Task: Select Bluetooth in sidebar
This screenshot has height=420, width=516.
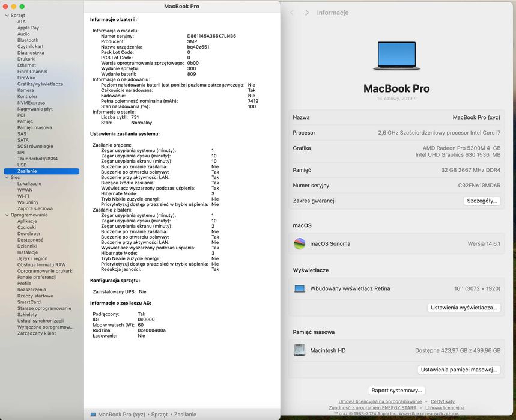Action: pyautogui.click(x=28, y=40)
